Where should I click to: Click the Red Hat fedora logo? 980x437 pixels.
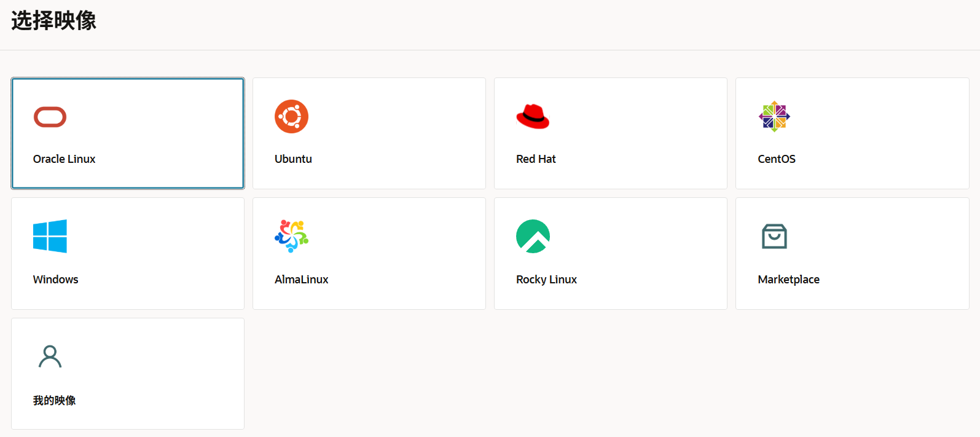533,116
